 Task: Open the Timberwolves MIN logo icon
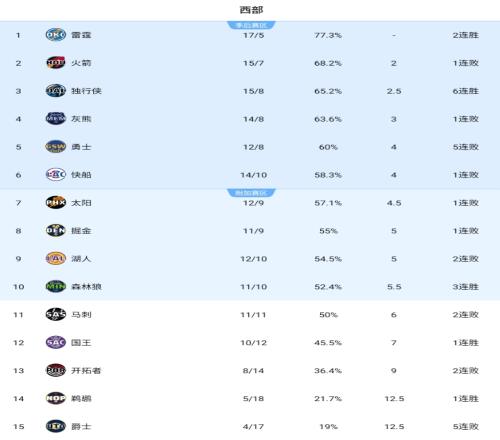56,287
